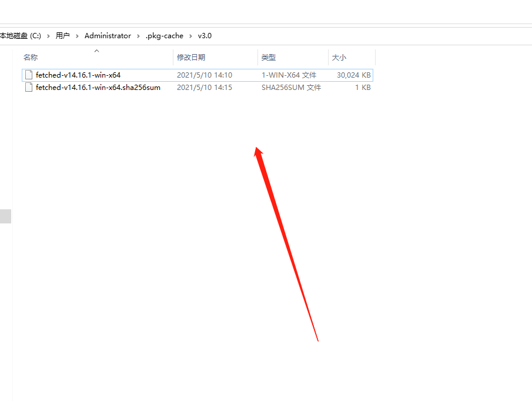Navigate to .pkg-cache in the address bar
This screenshot has width=532, height=401.
tap(165, 35)
